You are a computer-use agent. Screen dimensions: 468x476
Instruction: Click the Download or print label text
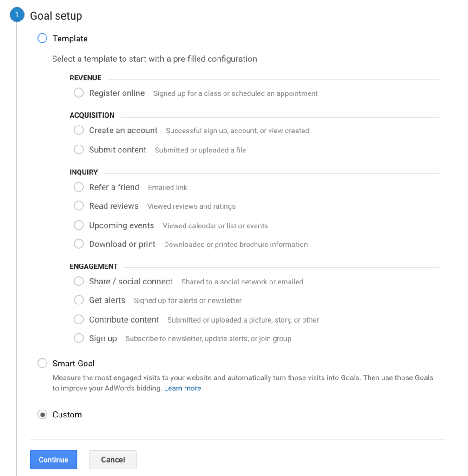click(122, 244)
